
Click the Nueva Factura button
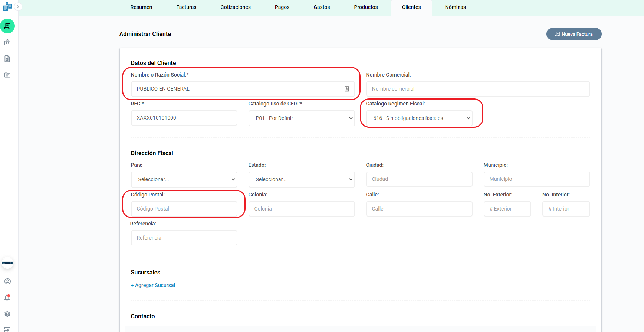pos(574,34)
